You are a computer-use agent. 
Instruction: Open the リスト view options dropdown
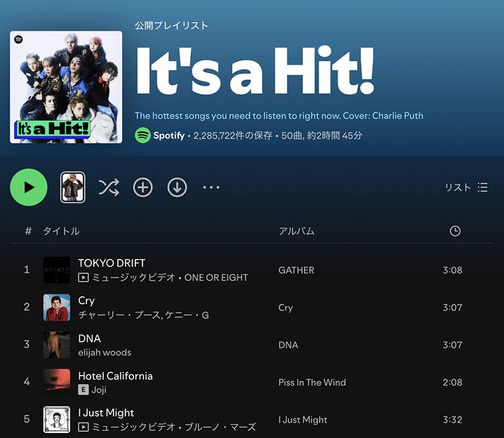tap(466, 187)
